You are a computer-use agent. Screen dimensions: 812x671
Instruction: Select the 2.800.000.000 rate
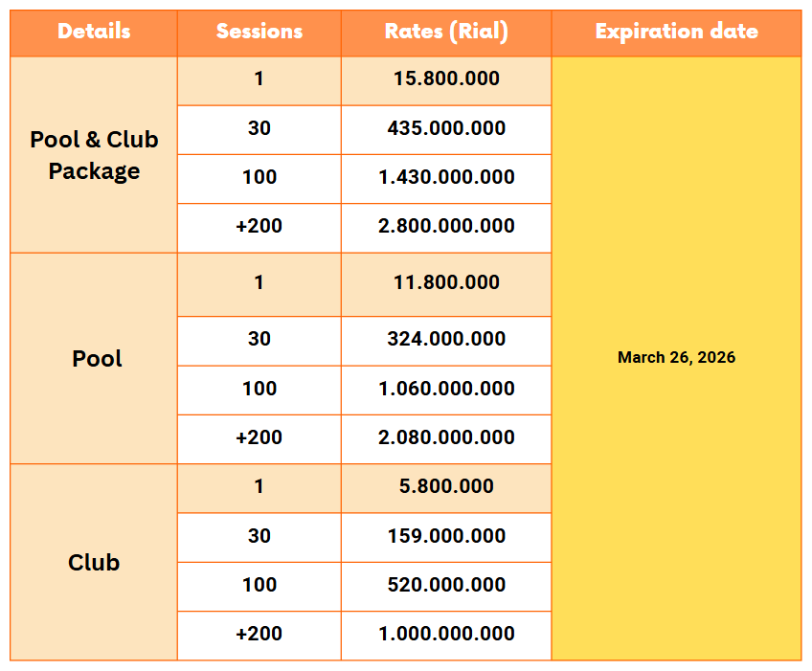click(446, 226)
